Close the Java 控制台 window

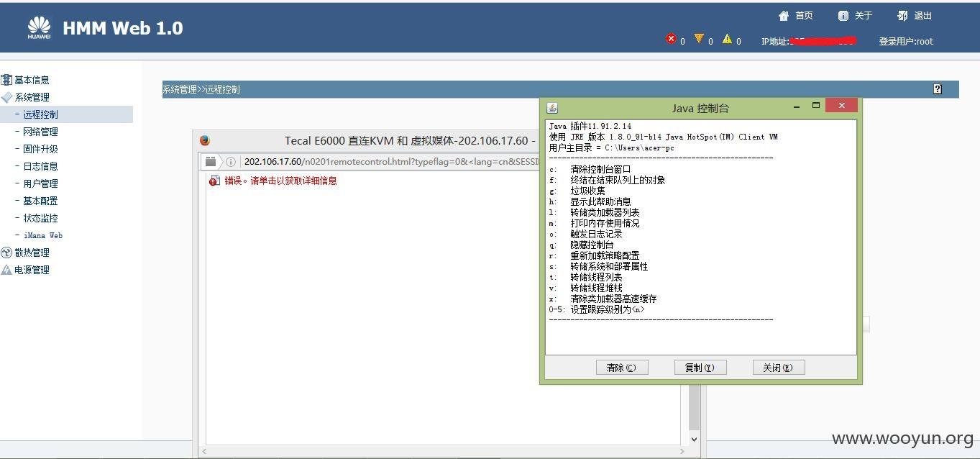click(x=841, y=106)
